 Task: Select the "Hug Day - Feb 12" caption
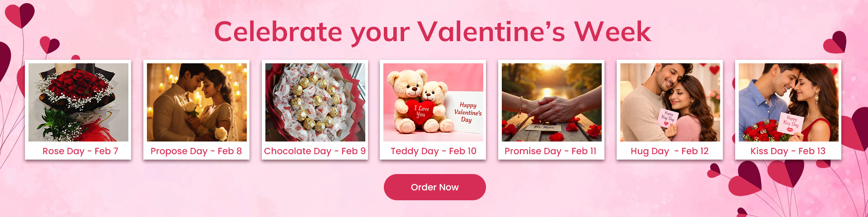click(x=670, y=151)
